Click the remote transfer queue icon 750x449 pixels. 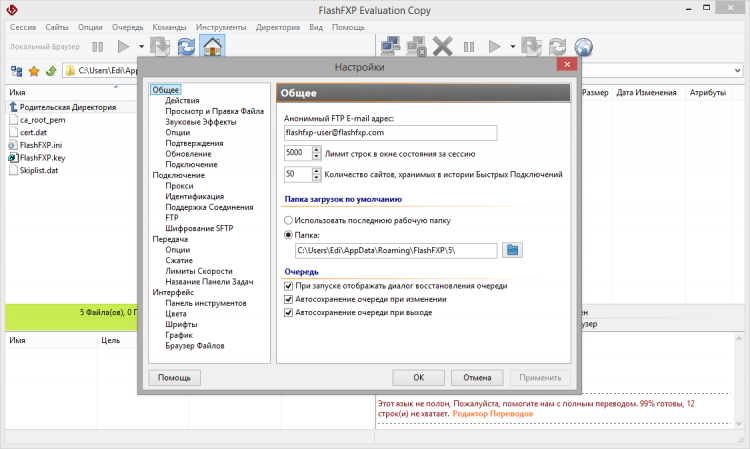(532, 47)
